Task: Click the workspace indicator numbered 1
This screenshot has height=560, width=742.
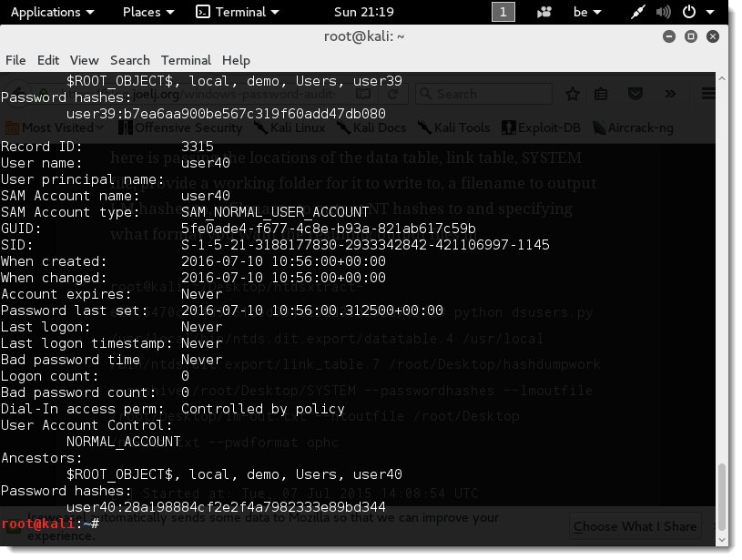Action: (x=503, y=12)
